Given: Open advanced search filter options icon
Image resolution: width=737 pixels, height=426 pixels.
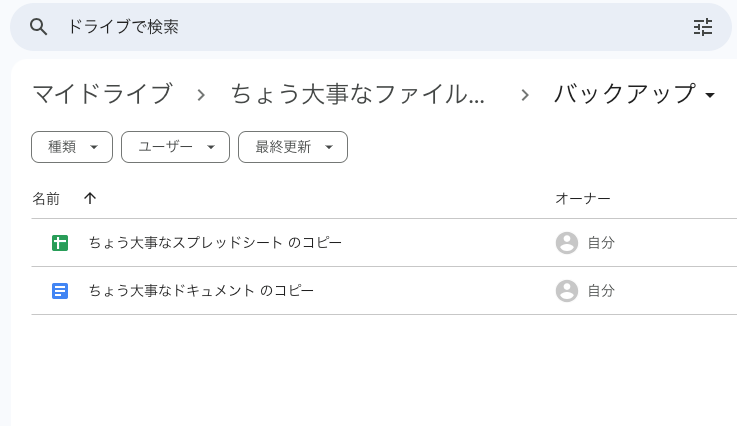Looking at the screenshot, I should (x=703, y=27).
